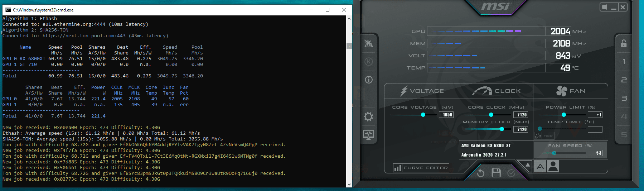Image resolution: width=644 pixels, height=191 pixels.
Task: Click the Power Limit value field +1
Action: pos(595,115)
